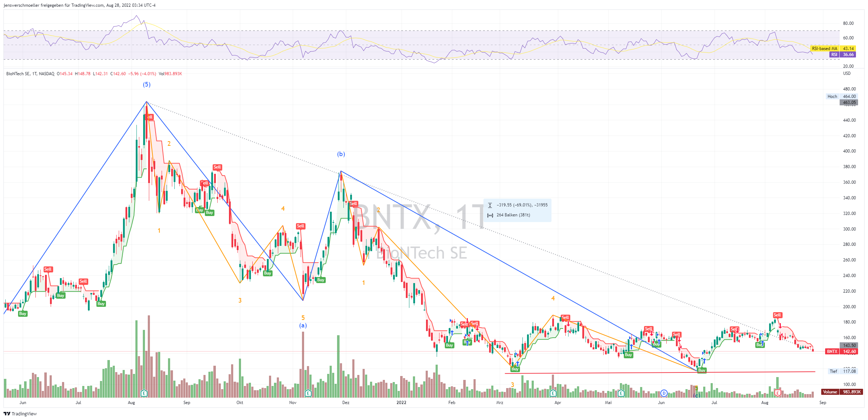The width and height of the screenshot is (868, 420).
Task: Open the earnings E marker near Mai
Action: (x=621, y=393)
